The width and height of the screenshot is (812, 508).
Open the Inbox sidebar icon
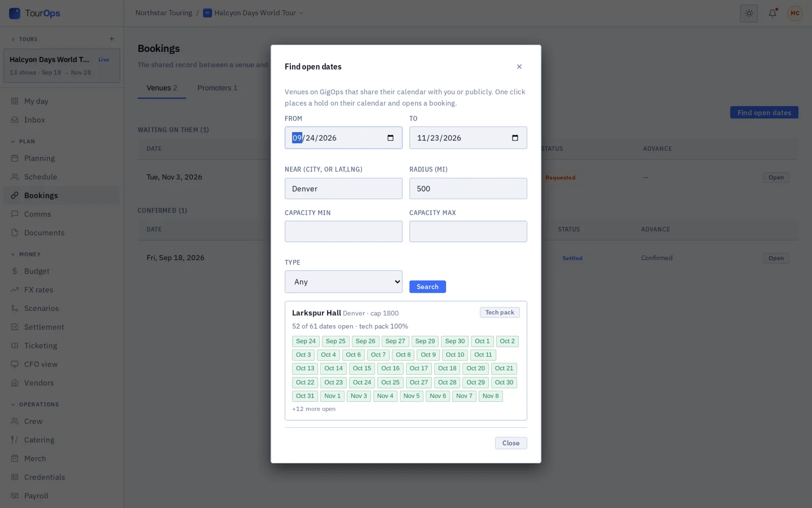point(15,120)
